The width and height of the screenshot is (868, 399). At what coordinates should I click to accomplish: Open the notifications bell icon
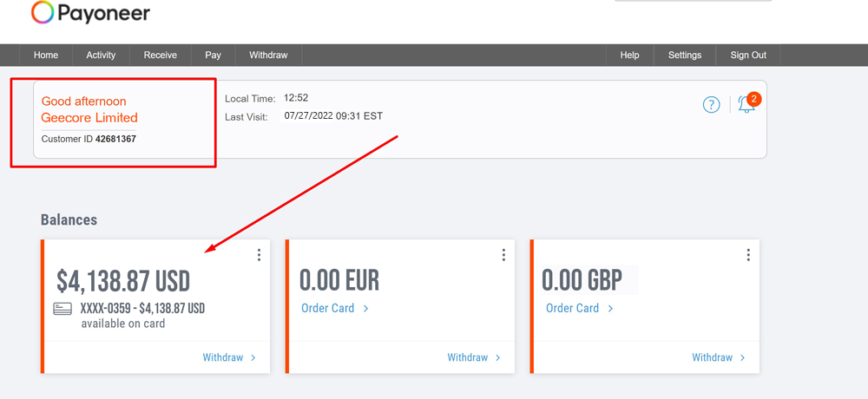tap(746, 104)
